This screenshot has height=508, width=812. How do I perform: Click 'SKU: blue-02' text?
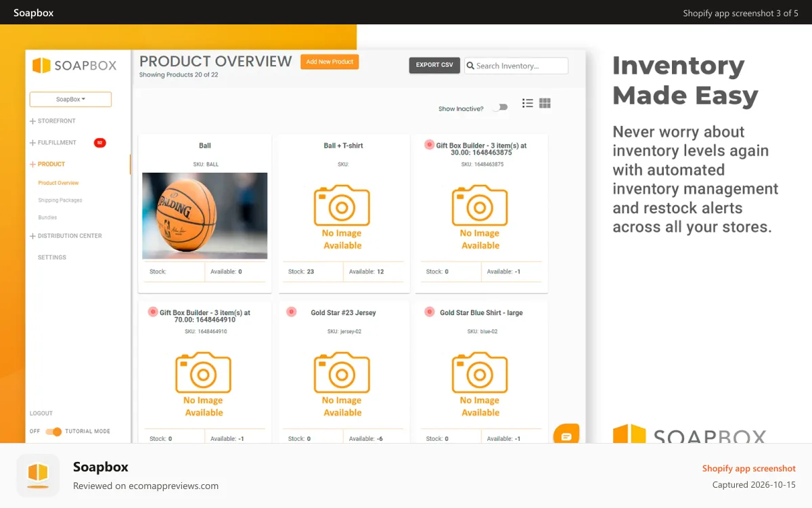point(482,332)
